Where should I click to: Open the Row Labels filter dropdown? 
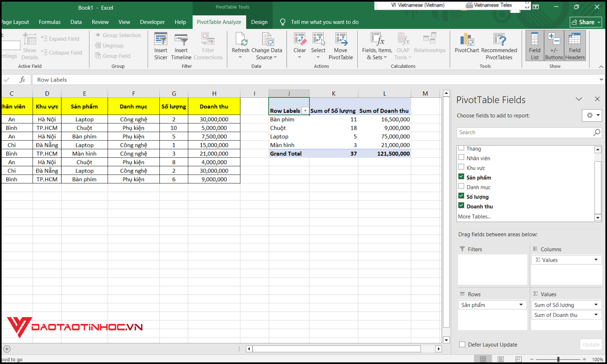point(304,110)
